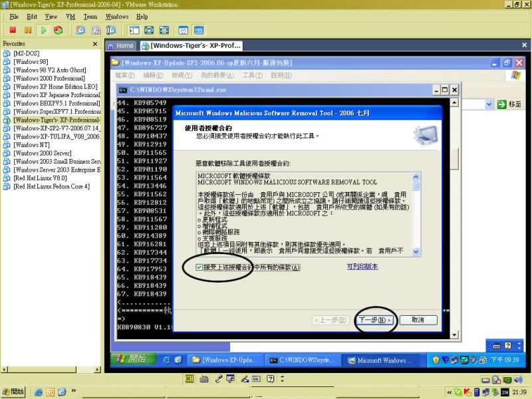532x399 pixels.
Task: Select [Windows 2003 Small Business Server] favorite
Action: click(57, 162)
